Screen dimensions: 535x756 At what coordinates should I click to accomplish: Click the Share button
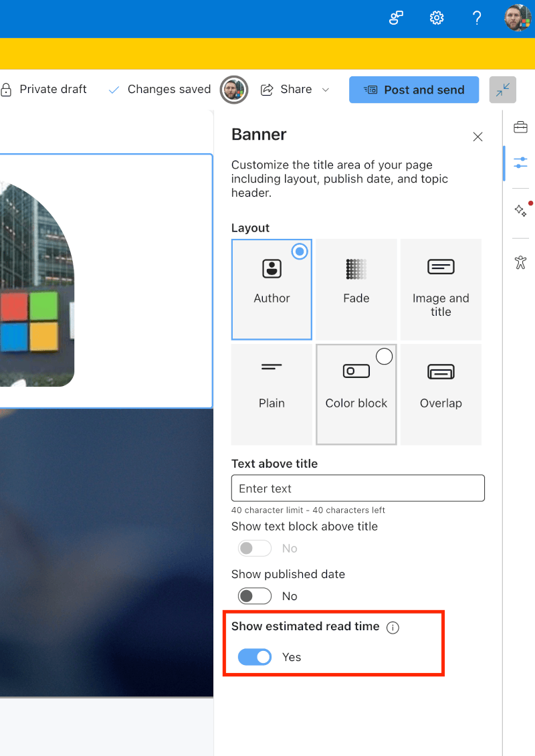click(x=287, y=90)
